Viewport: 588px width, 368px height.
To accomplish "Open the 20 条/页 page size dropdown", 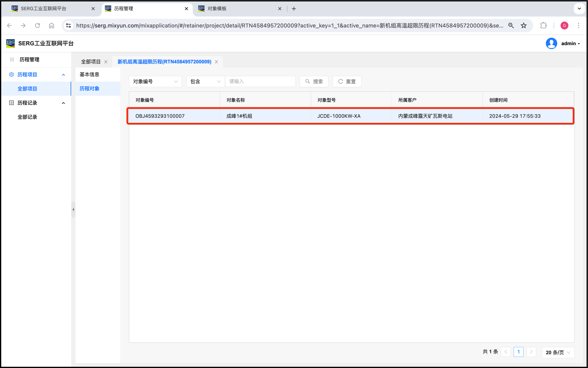I will (x=558, y=352).
